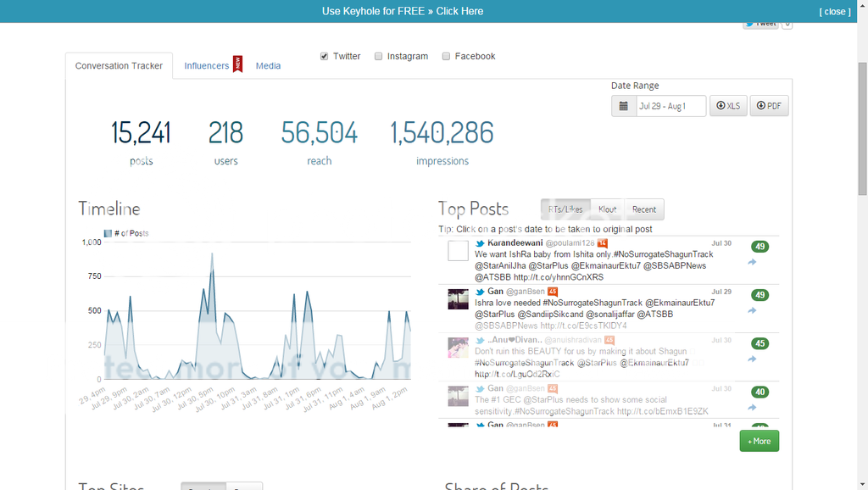The width and height of the screenshot is (868, 490).
Task: Click 'Use Keyhole for FREE' banner link
Action: point(403,11)
